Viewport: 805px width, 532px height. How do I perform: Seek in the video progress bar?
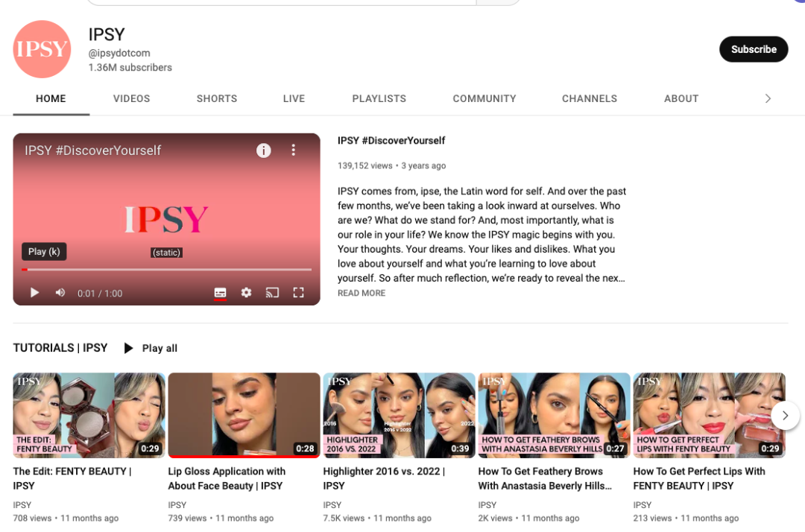167,269
